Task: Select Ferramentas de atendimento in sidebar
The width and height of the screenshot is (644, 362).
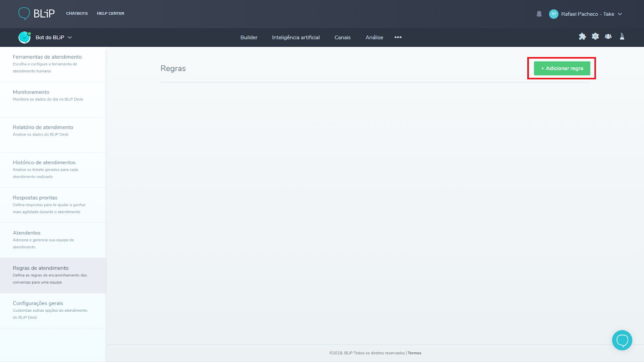Action: 47,57
